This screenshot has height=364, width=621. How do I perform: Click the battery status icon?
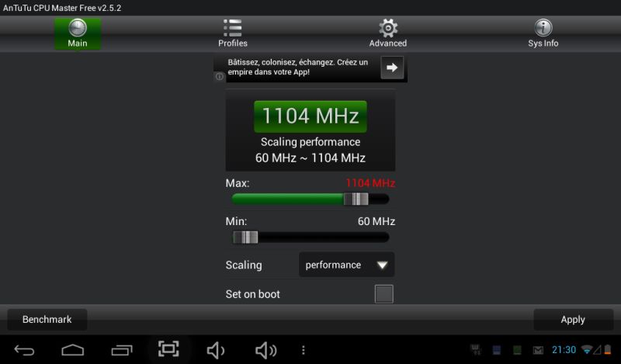point(608,350)
